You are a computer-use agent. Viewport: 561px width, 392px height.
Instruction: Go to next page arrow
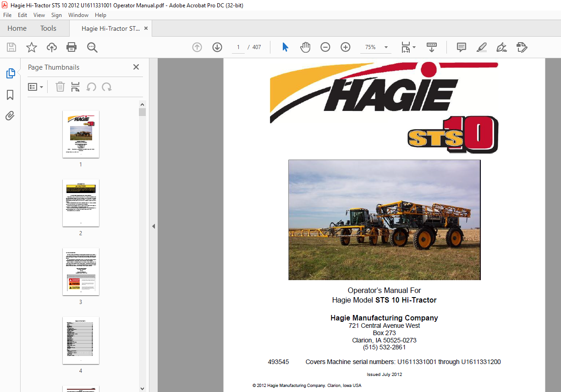[217, 47]
